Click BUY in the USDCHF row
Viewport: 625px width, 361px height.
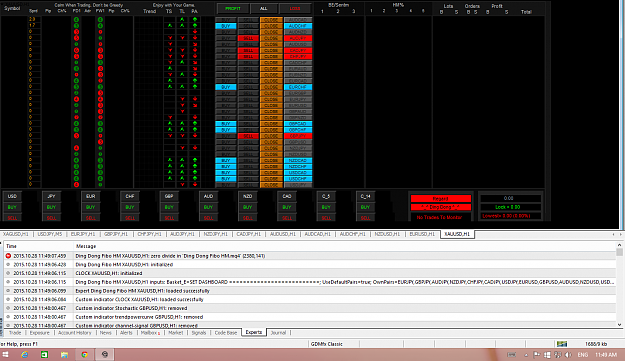point(226,179)
